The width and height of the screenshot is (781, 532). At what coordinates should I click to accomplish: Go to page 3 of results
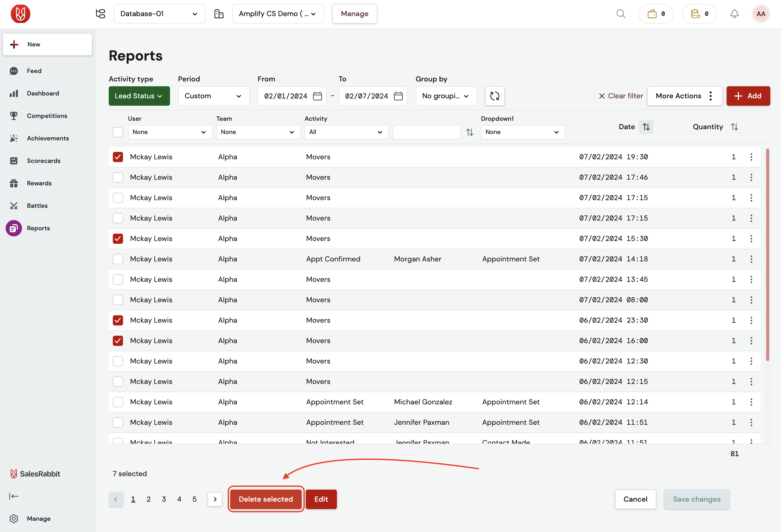click(x=164, y=499)
